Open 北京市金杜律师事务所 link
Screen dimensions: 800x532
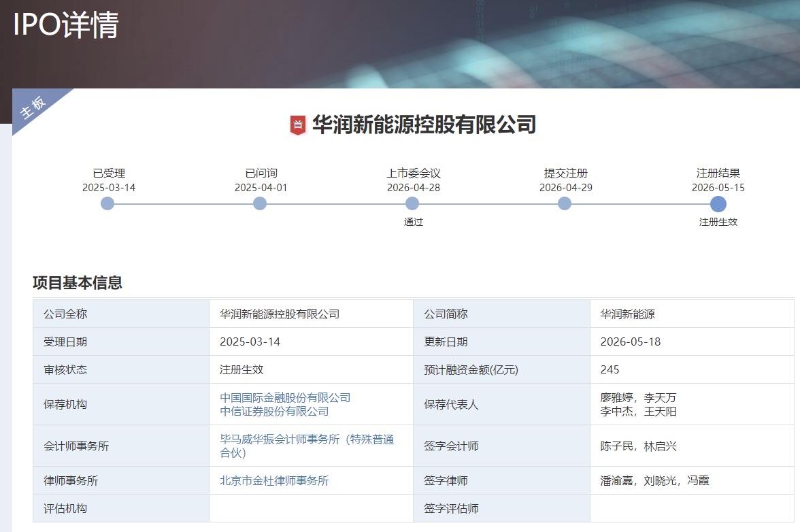click(275, 480)
